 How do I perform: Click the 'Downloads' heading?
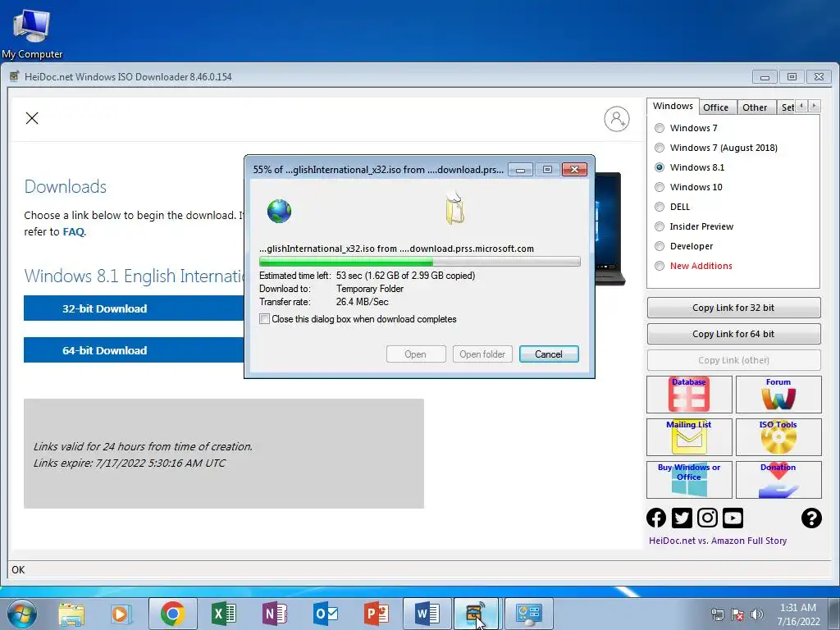(x=66, y=186)
